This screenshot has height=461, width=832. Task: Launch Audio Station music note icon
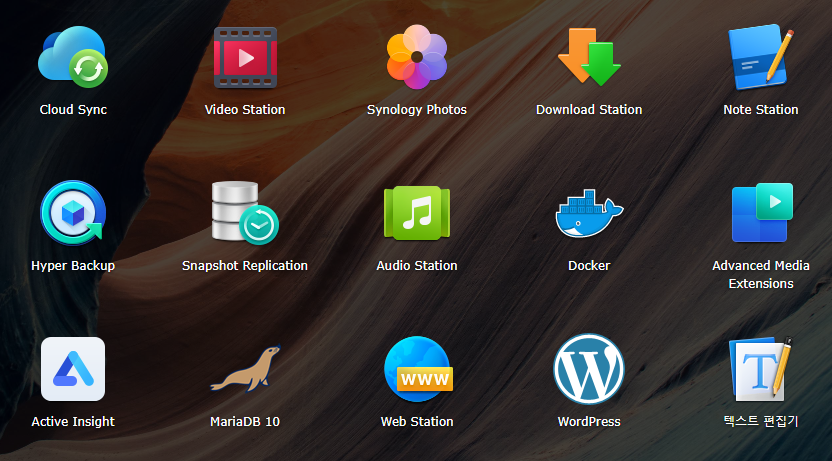tap(417, 213)
